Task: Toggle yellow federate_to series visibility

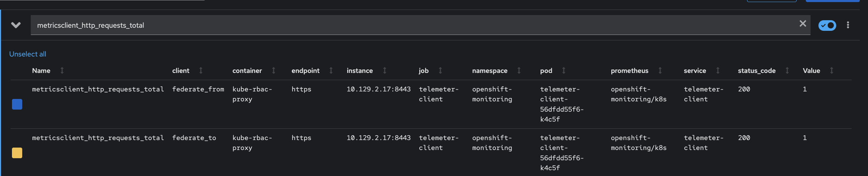Action: tap(17, 153)
